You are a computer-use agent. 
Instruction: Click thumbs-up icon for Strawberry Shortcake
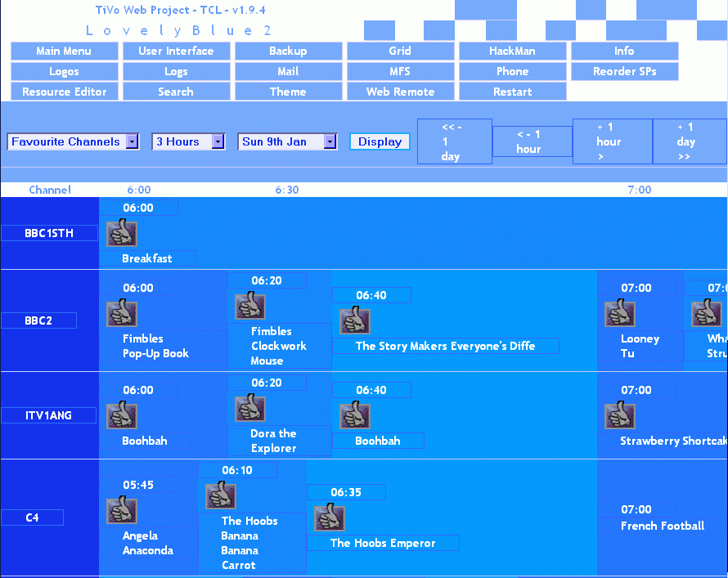pos(620,415)
